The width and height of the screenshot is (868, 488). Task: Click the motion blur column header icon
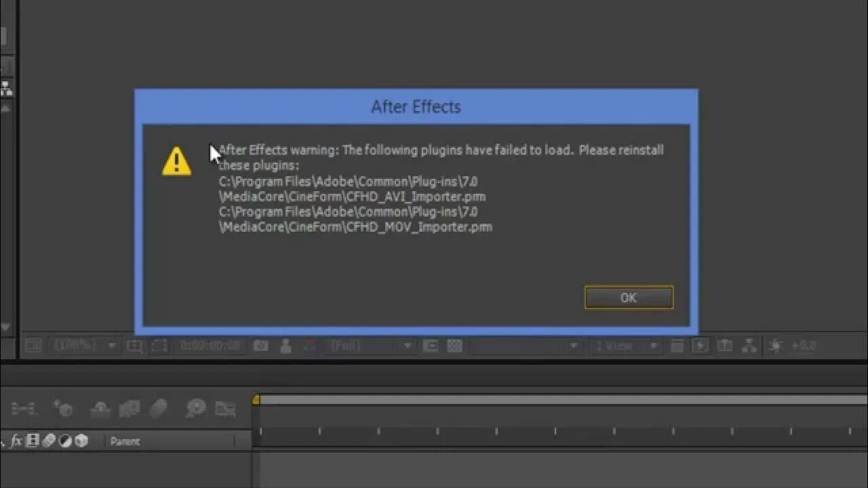(x=49, y=441)
